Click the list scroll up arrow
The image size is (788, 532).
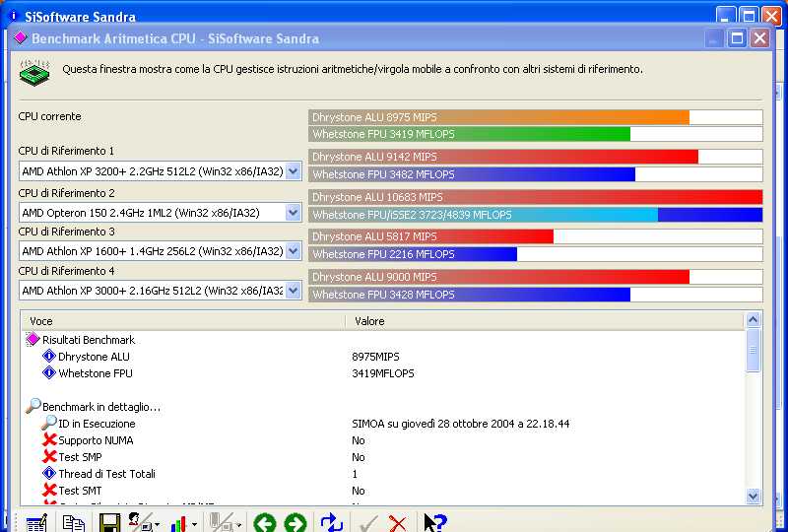(753, 320)
